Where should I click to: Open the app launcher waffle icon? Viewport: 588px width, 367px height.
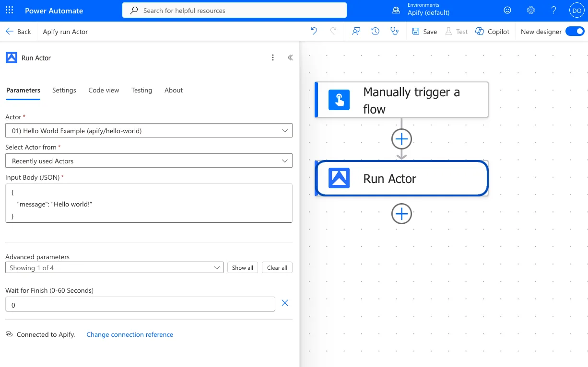10,11
